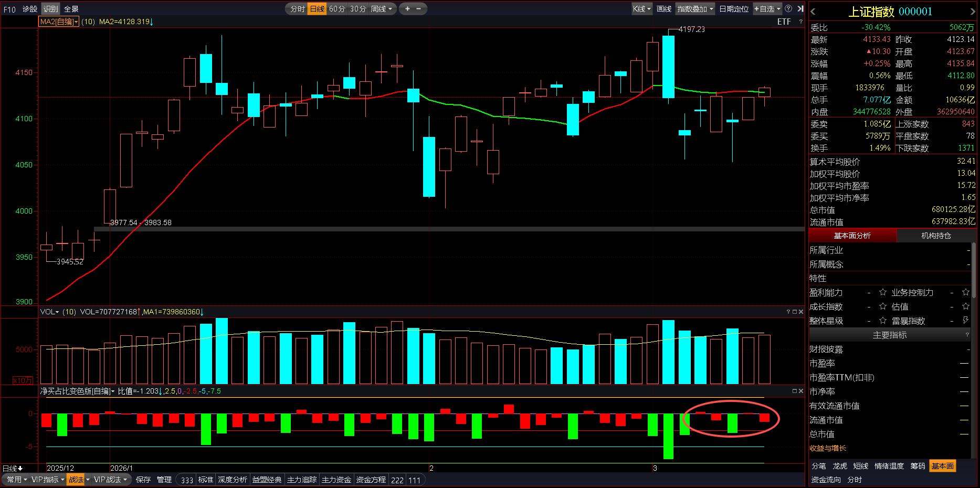Image resolution: width=980 pixels, height=488 pixels.
Task: Open the K线 chart type dropdown
Action: tap(641, 9)
